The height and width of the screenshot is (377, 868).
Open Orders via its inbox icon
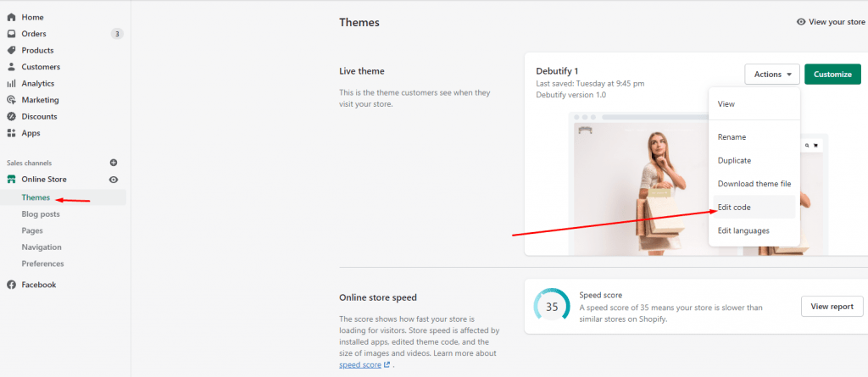click(x=11, y=34)
